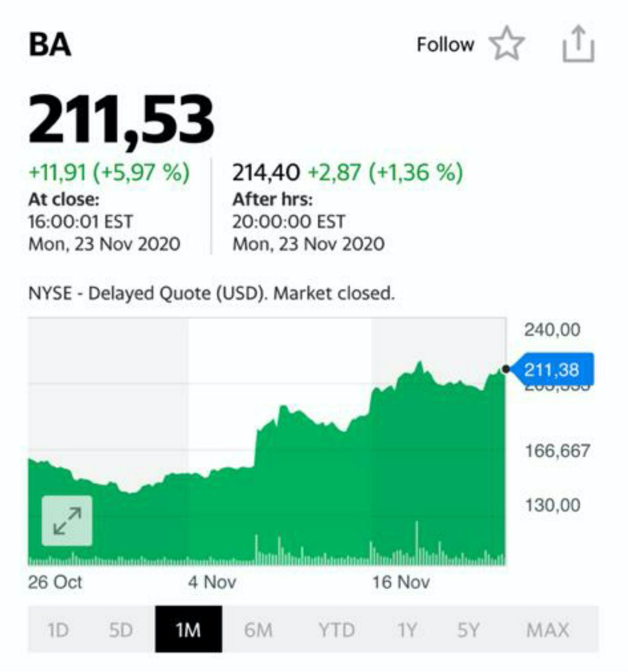628x672 pixels.
Task: Switch to YTD chart view
Action: click(336, 629)
